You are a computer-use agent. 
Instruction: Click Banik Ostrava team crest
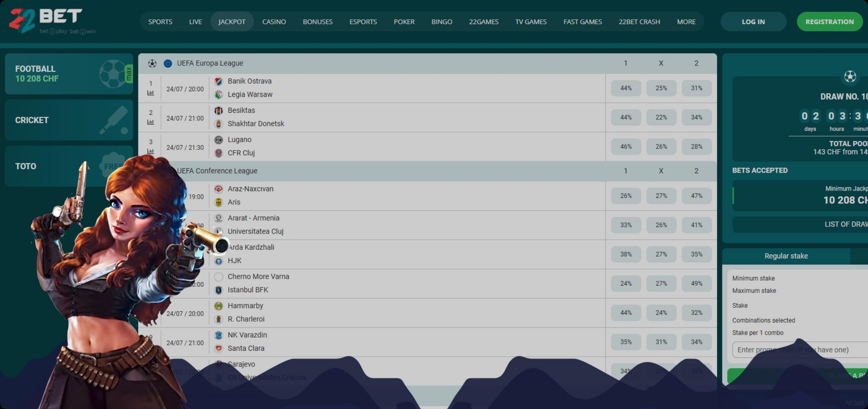(219, 81)
